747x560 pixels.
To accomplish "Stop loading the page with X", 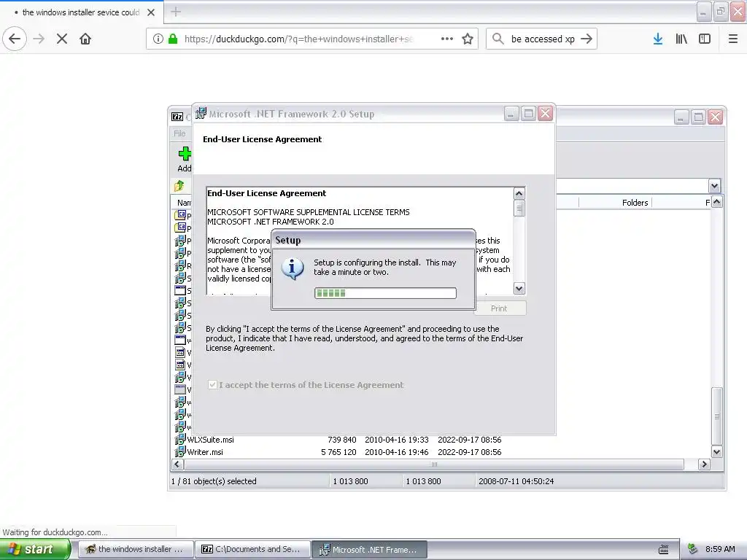I will click(62, 39).
